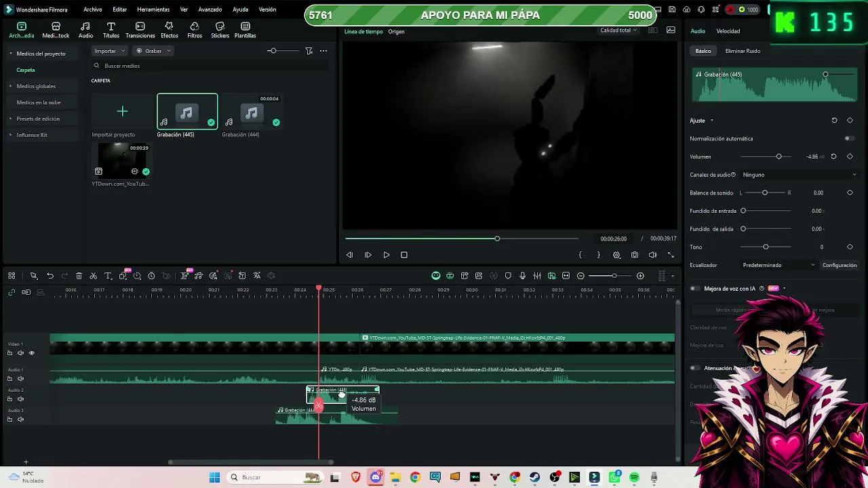This screenshot has width=868, height=488.
Task: Expand Medios del proyecto tree
Action: 11,54
